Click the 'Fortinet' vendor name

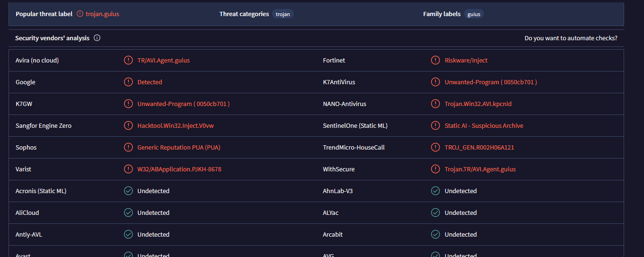tap(334, 60)
